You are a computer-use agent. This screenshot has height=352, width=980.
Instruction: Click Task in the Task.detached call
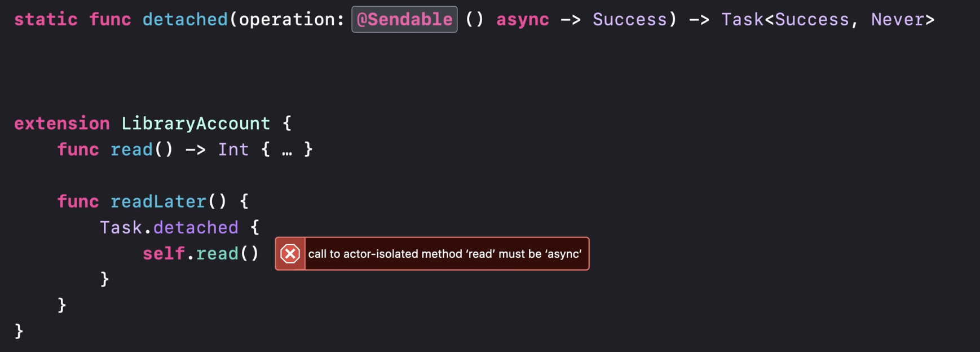click(121, 227)
